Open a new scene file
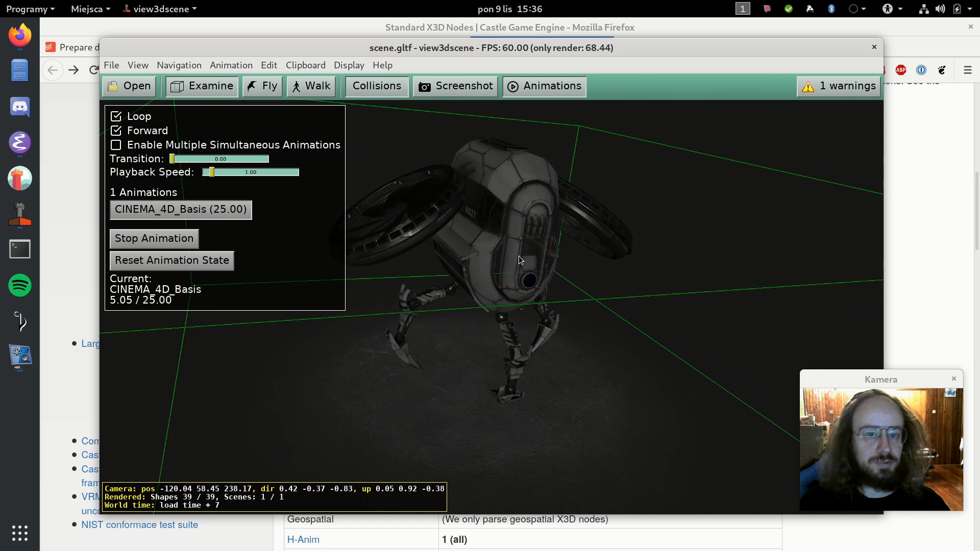 click(129, 86)
